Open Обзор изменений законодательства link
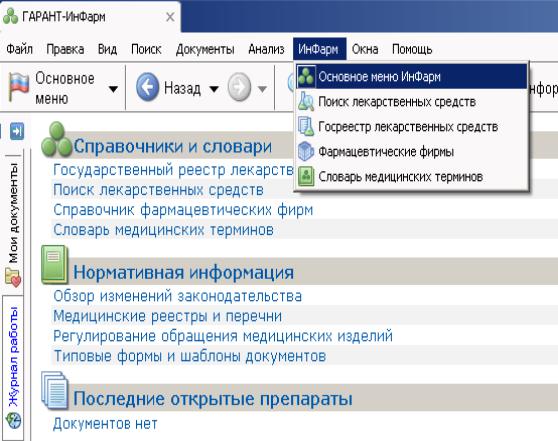This screenshot has height=441, width=558. point(178,296)
